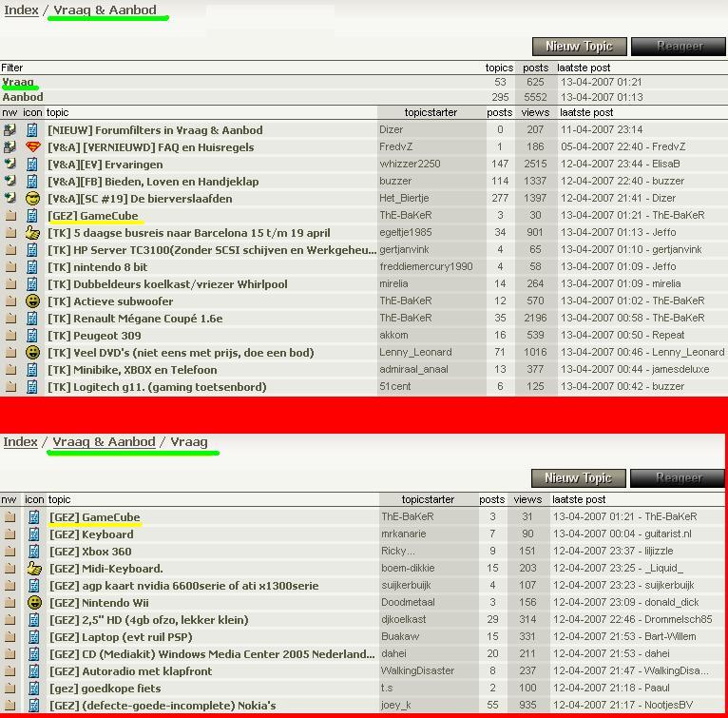The width and height of the screenshot is (728, 718).
Task: Click the 2196 views count on Renault row
Action: click(x=535, y=318)
